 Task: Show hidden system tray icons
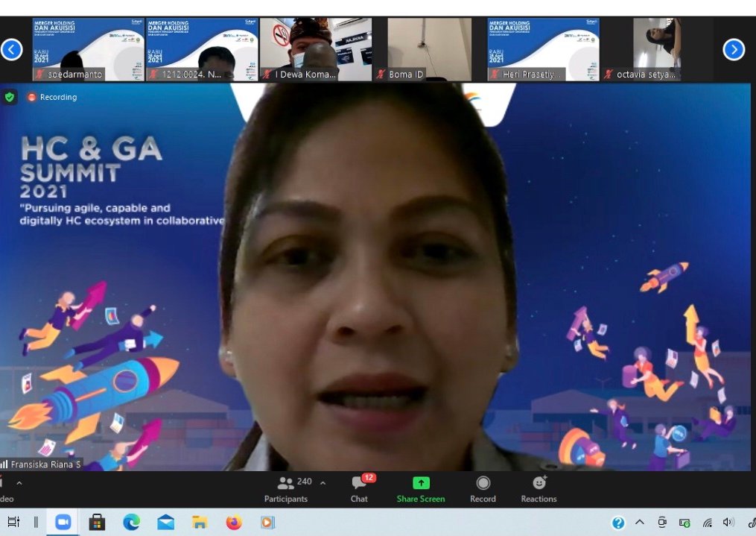point(640,523)
